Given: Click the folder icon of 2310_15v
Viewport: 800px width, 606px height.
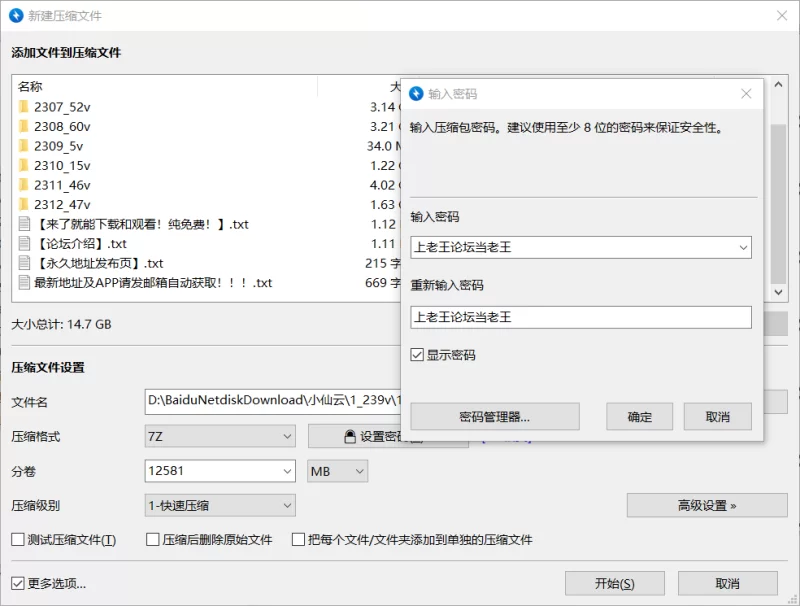Looking at the screenshot, I should pyautogui.click(x=23, y=165).
